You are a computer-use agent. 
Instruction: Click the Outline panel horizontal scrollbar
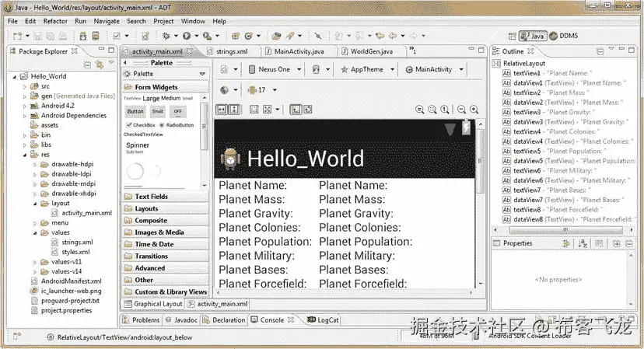pyautogui.click(x=565, y=230)
